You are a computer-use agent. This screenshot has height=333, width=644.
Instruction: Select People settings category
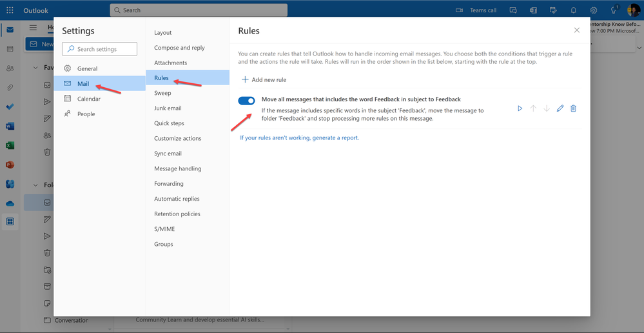pos(99,114)
